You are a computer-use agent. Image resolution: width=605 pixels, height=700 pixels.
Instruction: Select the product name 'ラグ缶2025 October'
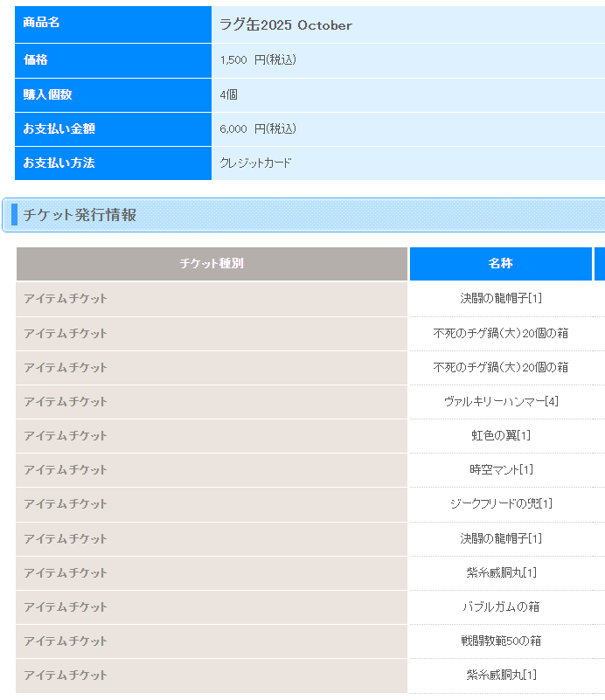[x=286, y=25]
